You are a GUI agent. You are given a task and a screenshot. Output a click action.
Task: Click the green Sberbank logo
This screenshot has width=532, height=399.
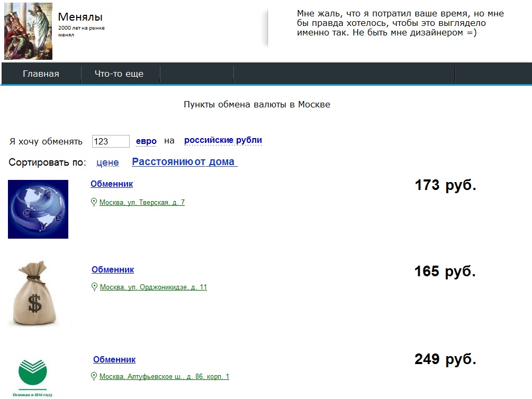pos(33,374)
